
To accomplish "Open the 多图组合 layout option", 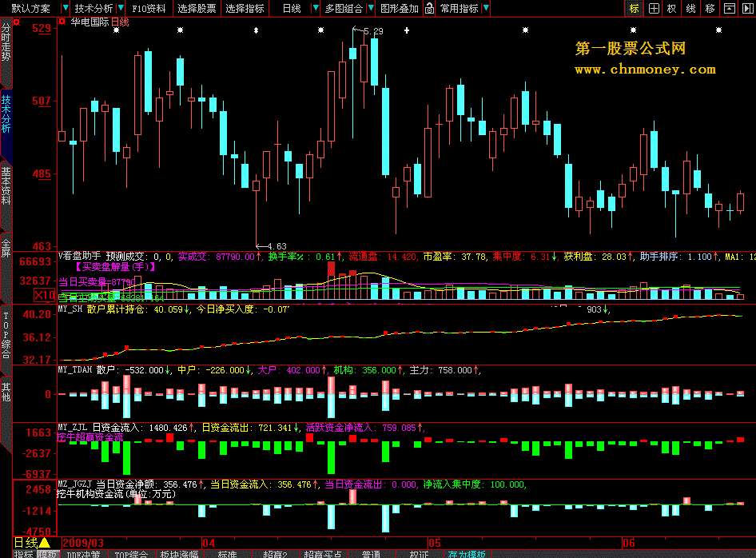I will tap(344, 9).
